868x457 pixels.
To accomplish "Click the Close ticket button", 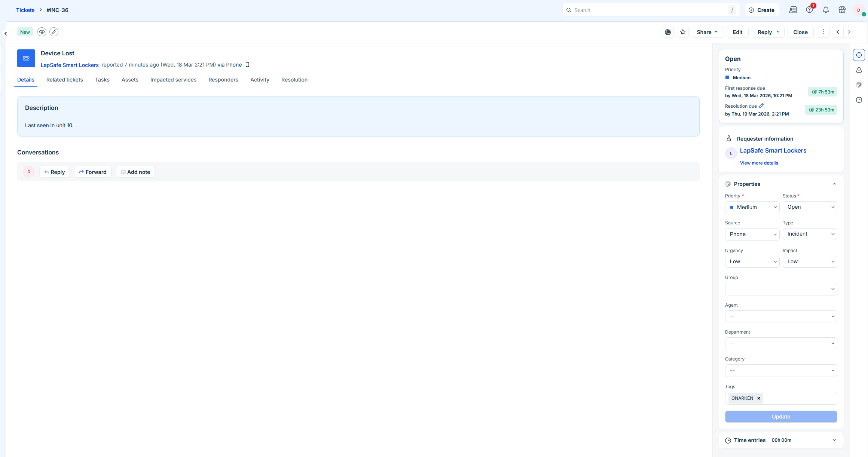I will tap(800, 32).
